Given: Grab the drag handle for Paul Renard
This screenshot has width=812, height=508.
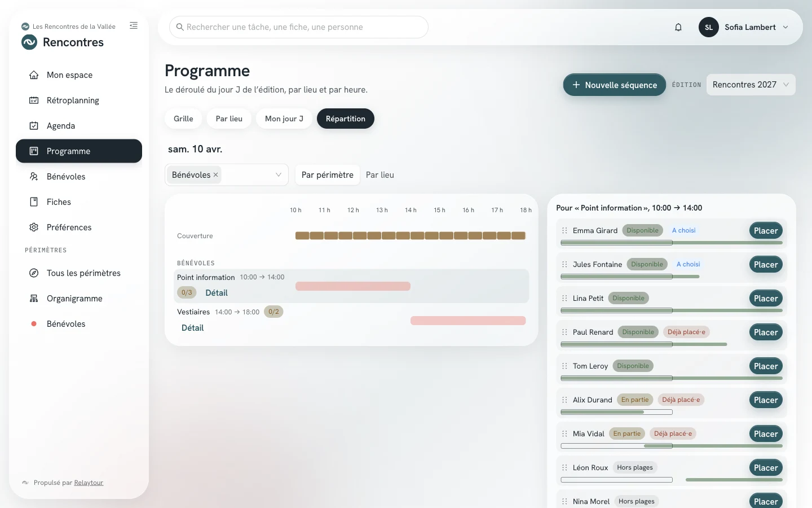Looking at the screenshot, I should [x=564, y=332].
